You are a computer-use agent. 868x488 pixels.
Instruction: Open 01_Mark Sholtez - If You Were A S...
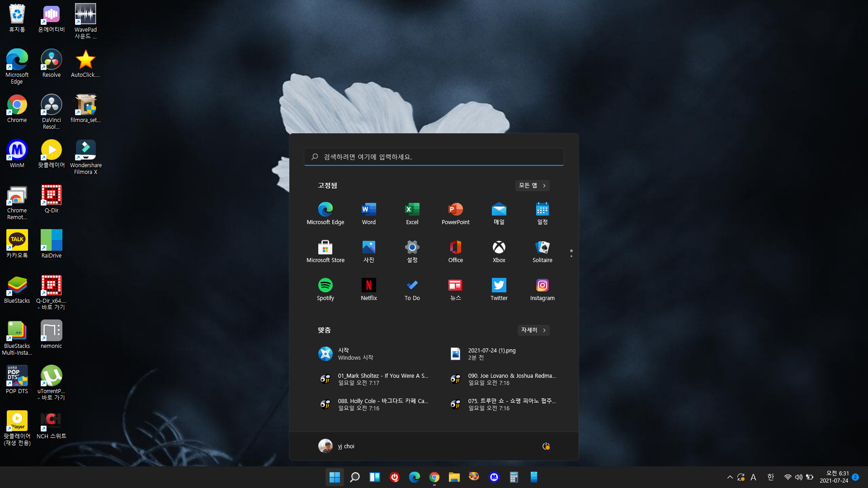tap(373, 379)
